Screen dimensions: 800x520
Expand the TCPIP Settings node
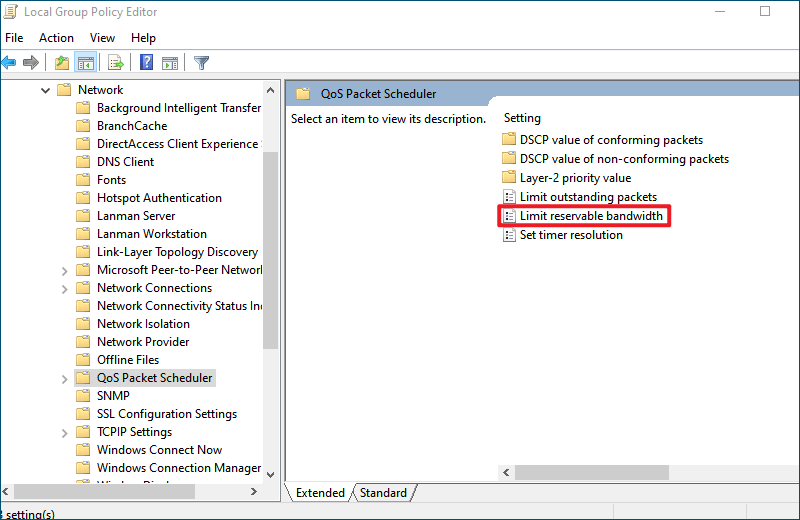coord(64,433)
